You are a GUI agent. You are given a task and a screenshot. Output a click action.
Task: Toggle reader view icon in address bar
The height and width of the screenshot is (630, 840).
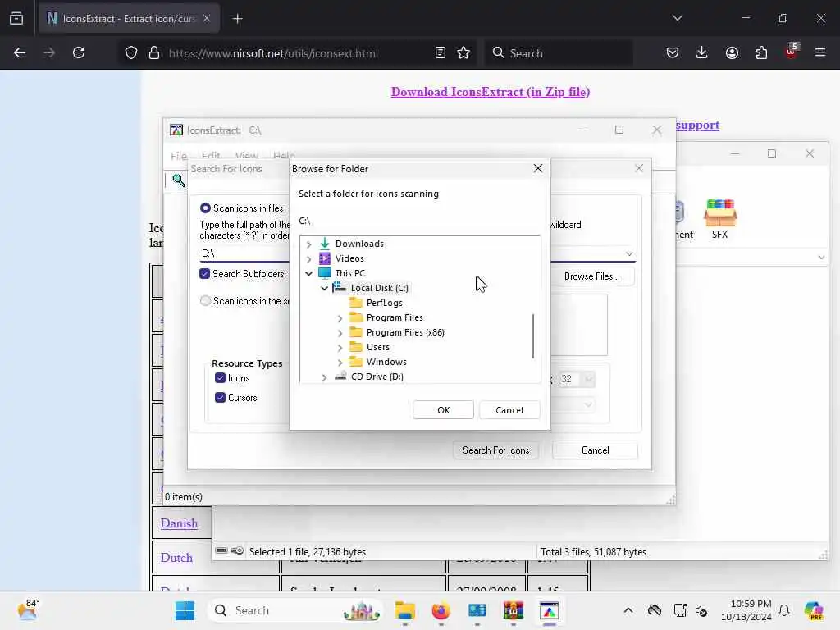(441, 53)
